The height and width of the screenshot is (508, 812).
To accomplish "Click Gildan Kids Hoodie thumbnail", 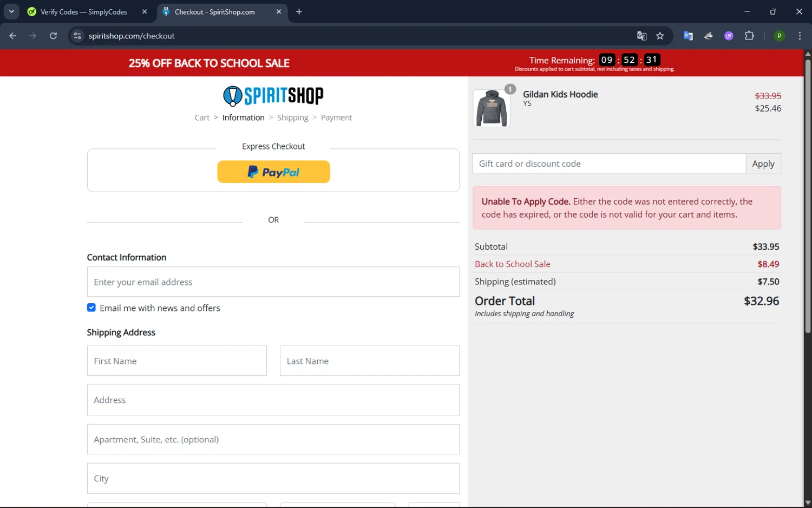I will pos(492,108).
